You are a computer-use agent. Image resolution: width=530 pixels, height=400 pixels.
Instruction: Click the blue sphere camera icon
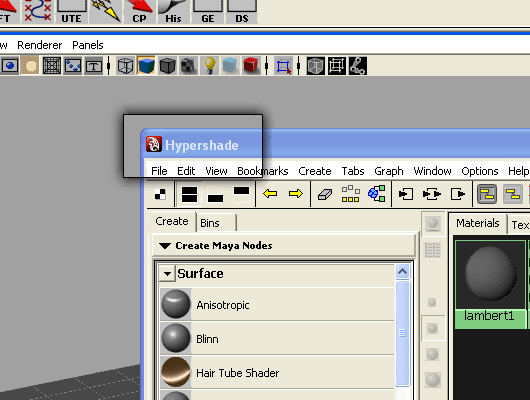tap(9, 66)
